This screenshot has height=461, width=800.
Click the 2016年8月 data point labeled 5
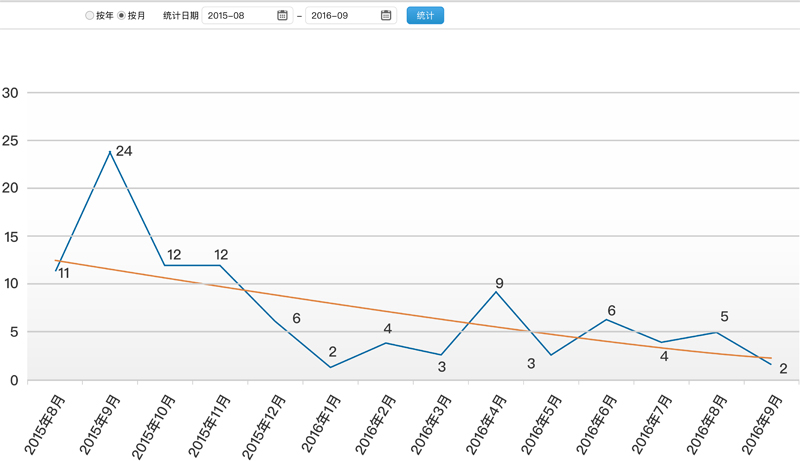(716, 332)
